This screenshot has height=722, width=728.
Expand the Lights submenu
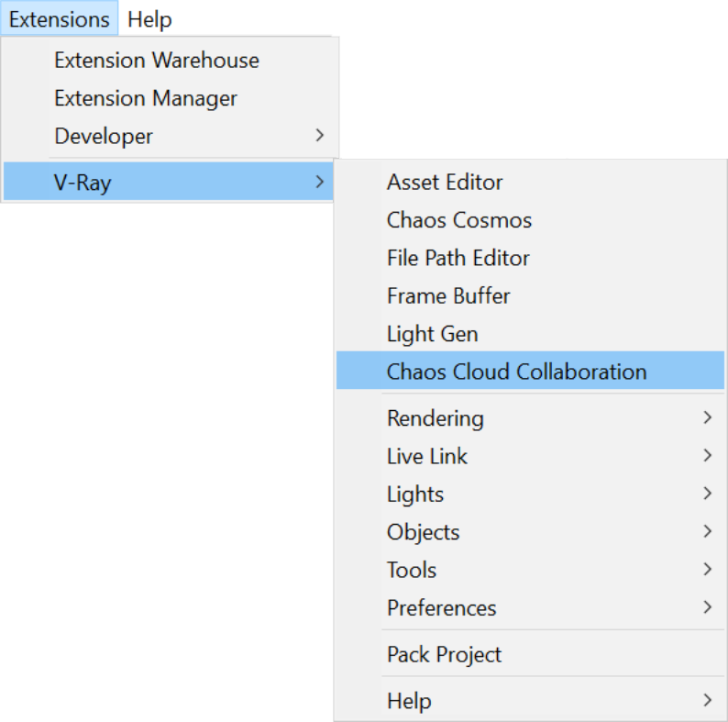530,494
